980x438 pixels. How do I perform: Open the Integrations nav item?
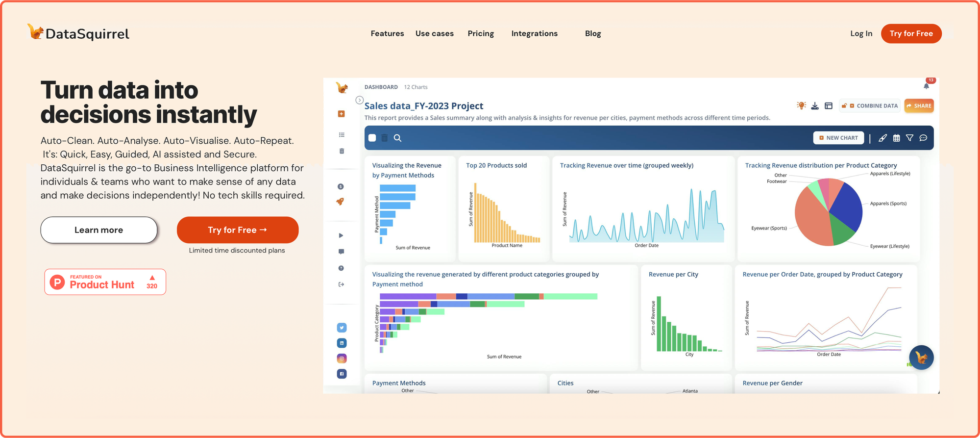[x=534, y=33]
